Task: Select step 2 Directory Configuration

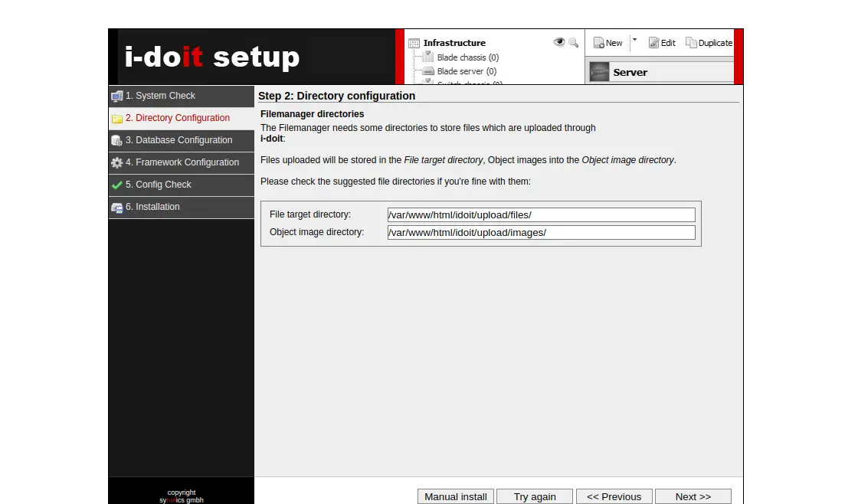Action: 182,118
